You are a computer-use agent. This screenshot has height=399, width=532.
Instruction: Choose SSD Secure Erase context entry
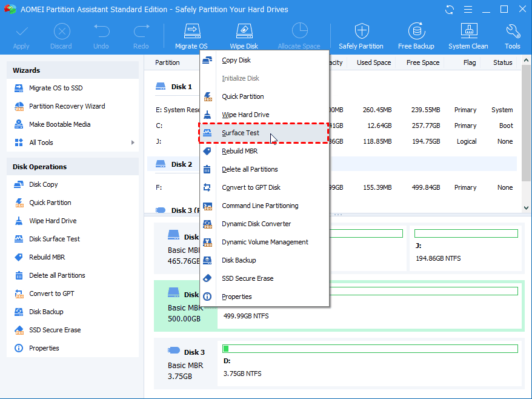pyautogui.click(x=264, y=278)
